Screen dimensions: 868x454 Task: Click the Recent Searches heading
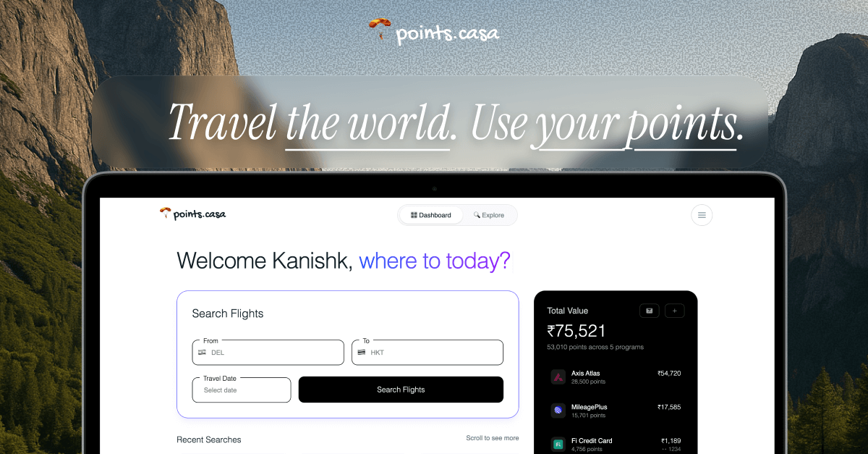tap(209, 440)
